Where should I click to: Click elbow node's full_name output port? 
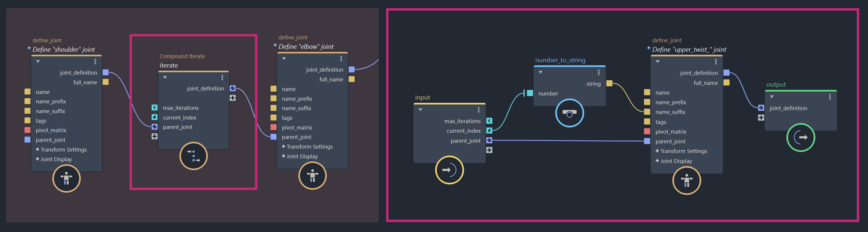pos(351,79)
